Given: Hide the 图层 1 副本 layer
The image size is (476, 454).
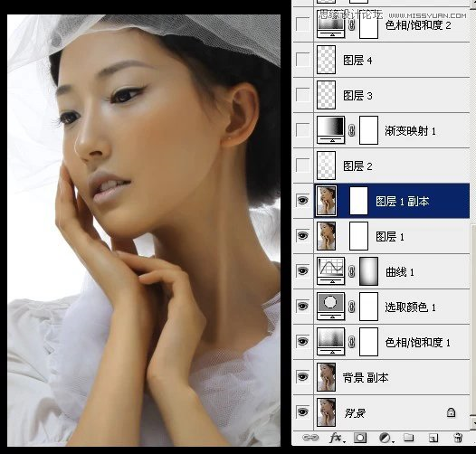Looking at the screenshot, I should (302, 200).
